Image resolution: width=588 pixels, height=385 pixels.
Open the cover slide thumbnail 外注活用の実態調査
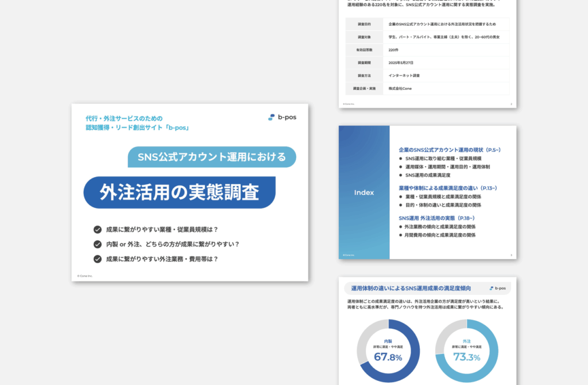[x=189, y=192]
